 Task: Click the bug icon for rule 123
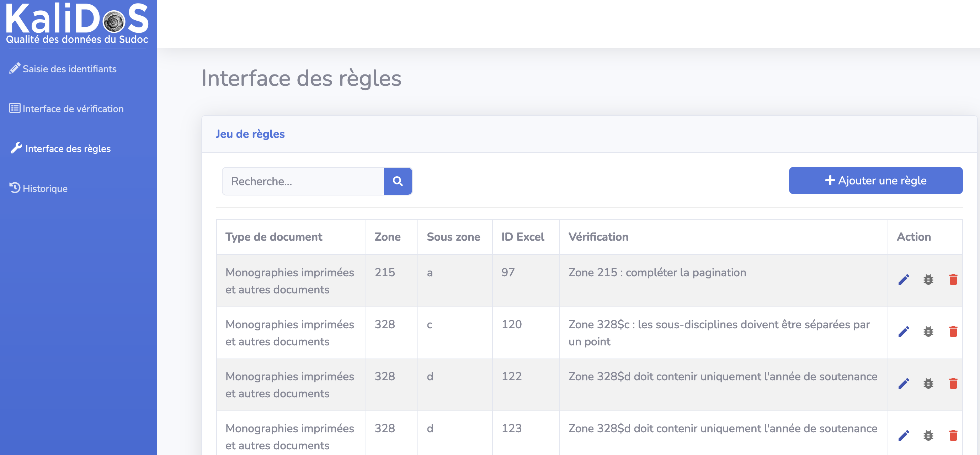pos(928,435)
